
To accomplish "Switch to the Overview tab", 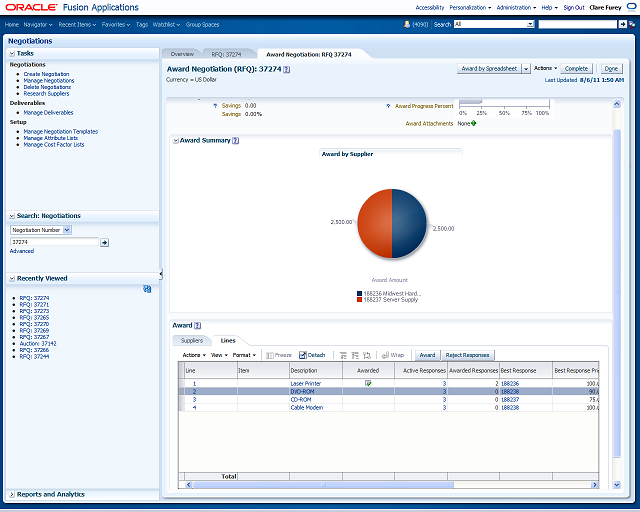I will 182,54.
